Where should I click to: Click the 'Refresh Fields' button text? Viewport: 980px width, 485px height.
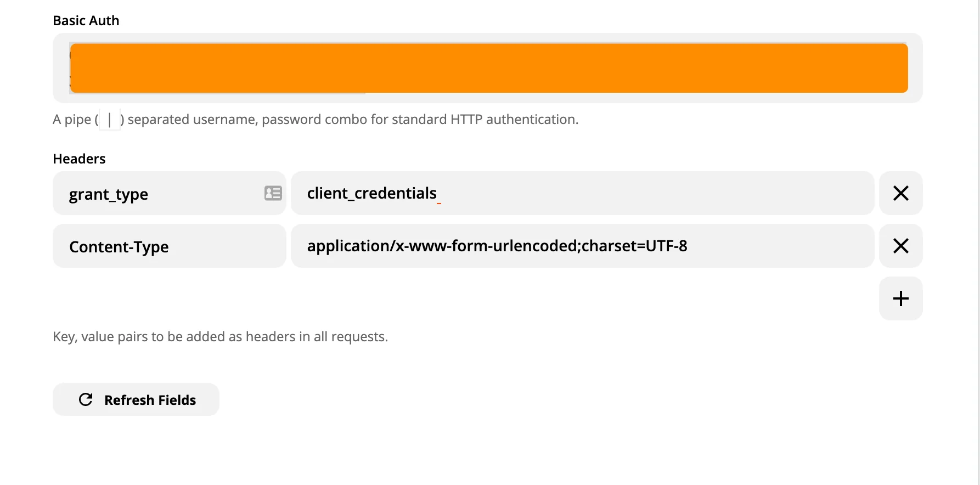[x=150, y=400]
